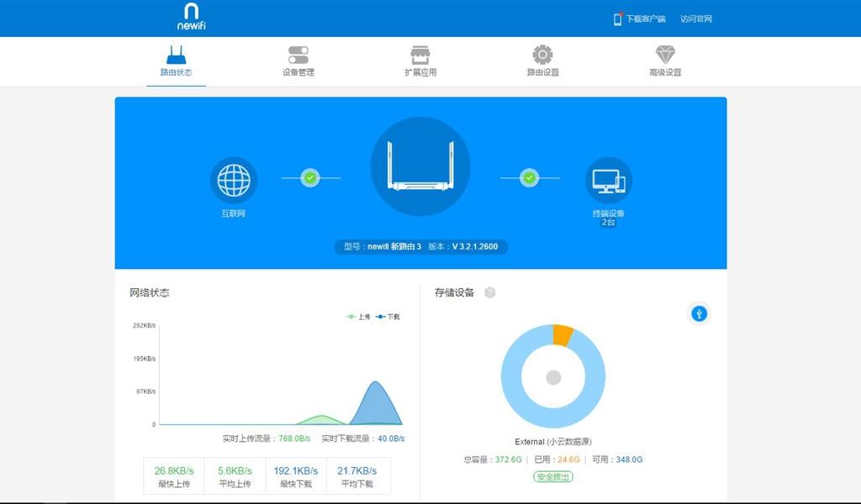Open the 设备管理 (Device Management) section

point(298,61)
